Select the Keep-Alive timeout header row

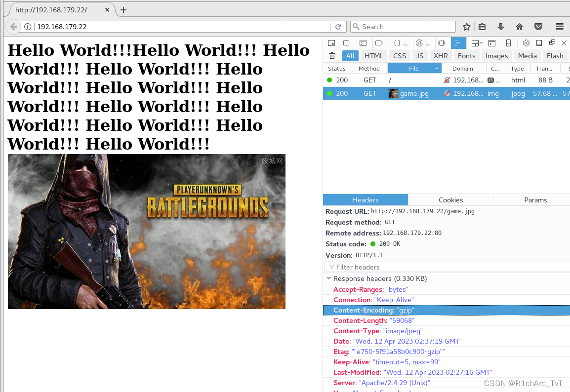pos(447,362)
